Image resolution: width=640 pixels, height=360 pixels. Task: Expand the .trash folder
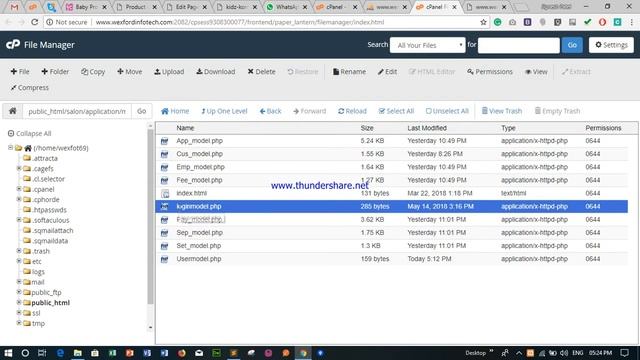19,251
